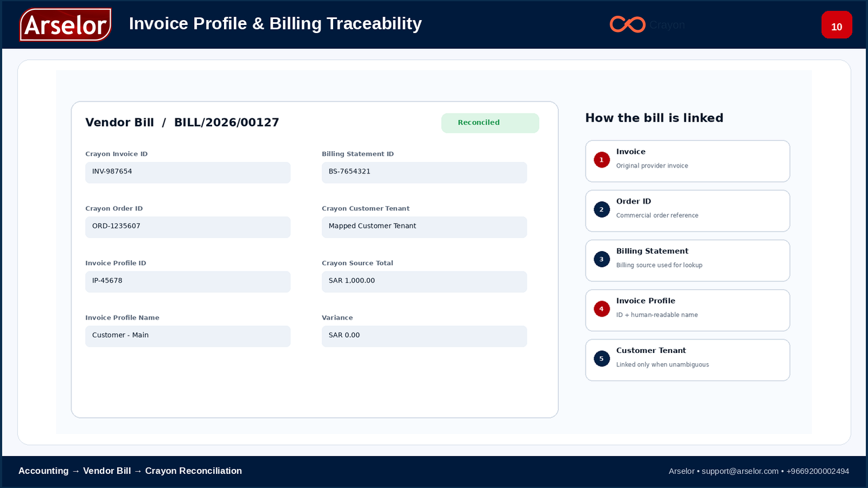868x488 pixels.
Task: Click the Crayon Source Total field SAR 1,000.00
Action: pyautogui.click(x=424, y=282)
